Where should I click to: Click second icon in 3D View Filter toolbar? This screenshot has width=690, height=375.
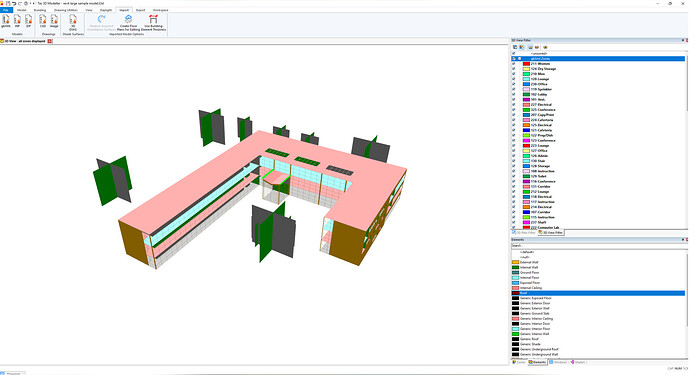coord(521,47)
